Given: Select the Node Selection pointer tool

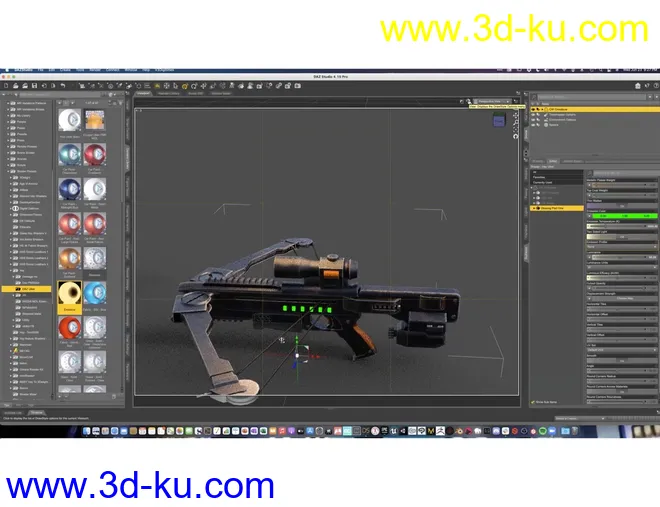Looking at the screenshot, I should pos(176,86).
